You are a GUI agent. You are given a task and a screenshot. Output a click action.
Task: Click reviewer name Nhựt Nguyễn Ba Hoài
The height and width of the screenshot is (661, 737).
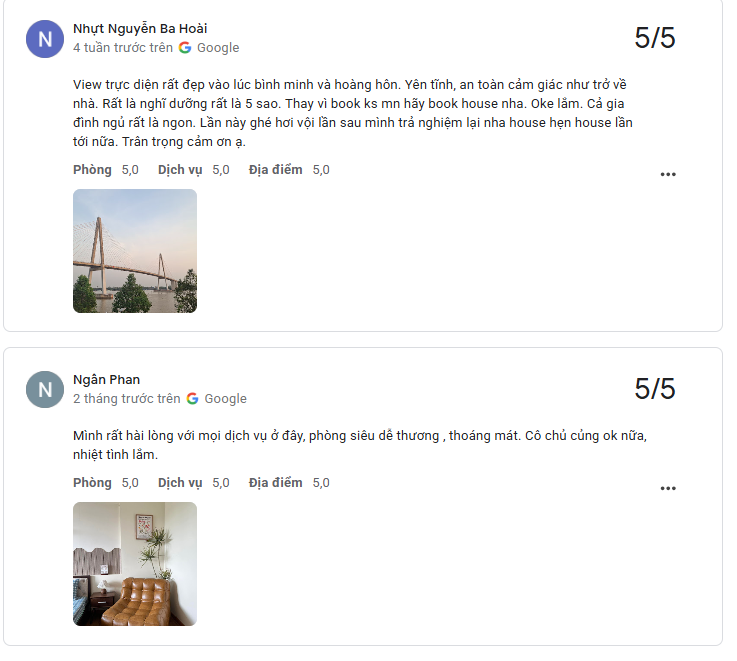point(140,29)
